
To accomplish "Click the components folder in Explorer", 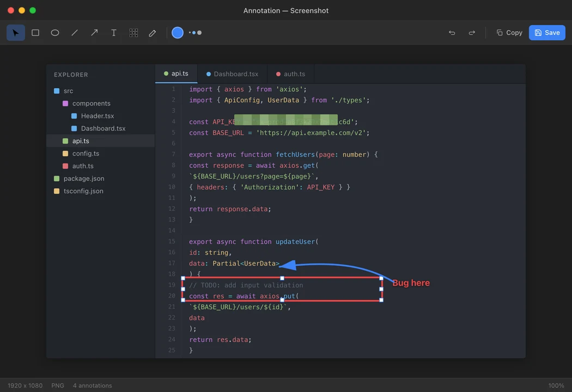I will coord(100,103).
